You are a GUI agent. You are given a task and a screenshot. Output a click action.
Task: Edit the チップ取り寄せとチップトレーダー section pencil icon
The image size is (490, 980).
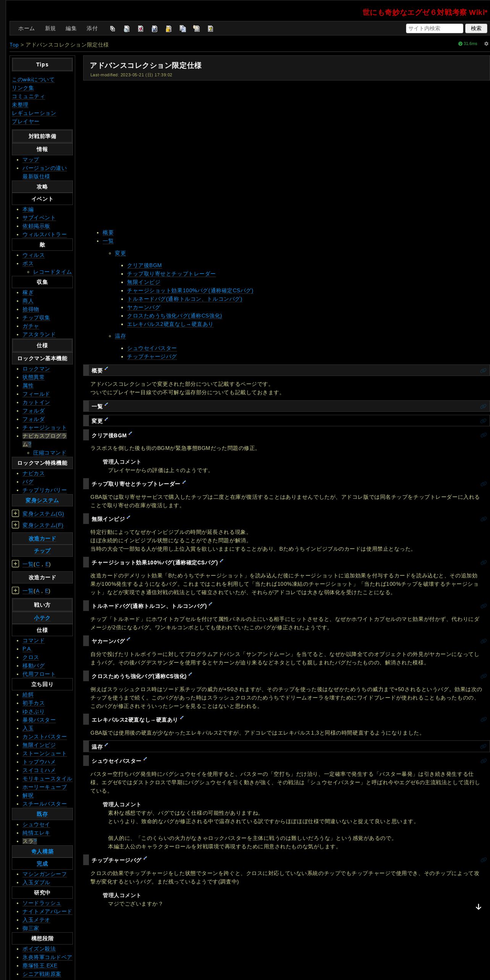point(184,482)
